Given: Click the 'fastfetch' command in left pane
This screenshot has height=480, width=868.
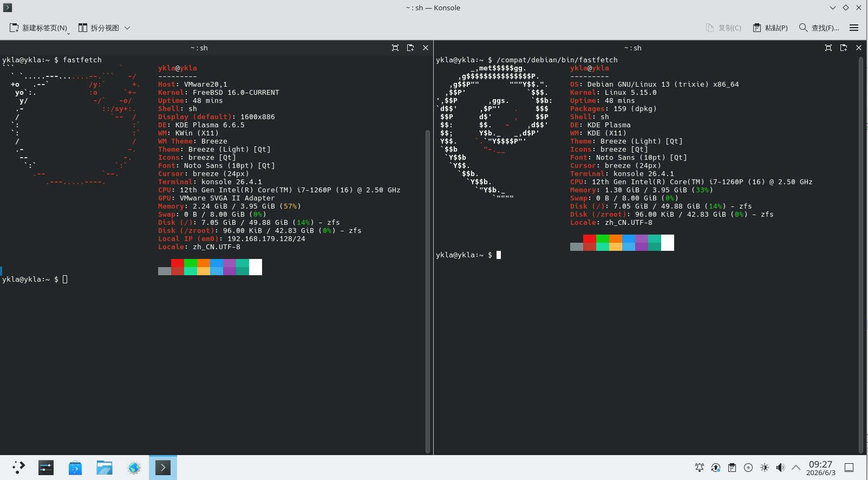Looking at the screenshot, I should (x=82, y=60).
